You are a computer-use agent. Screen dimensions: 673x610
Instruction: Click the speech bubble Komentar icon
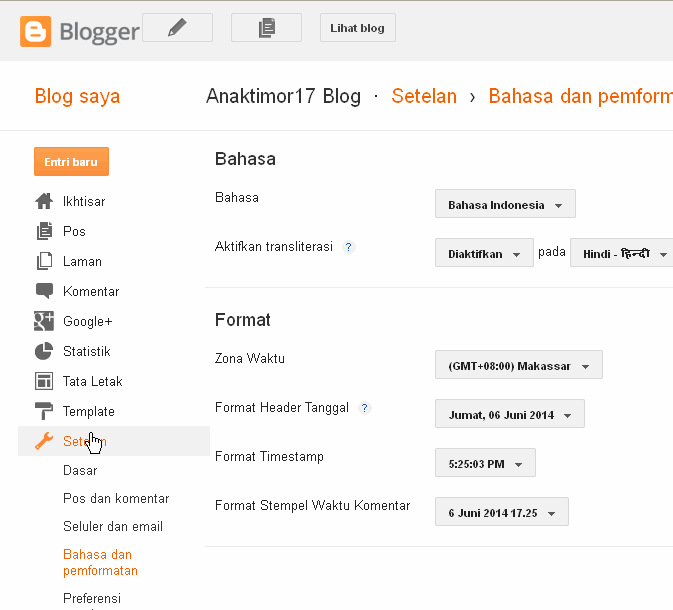click(44, 291)
